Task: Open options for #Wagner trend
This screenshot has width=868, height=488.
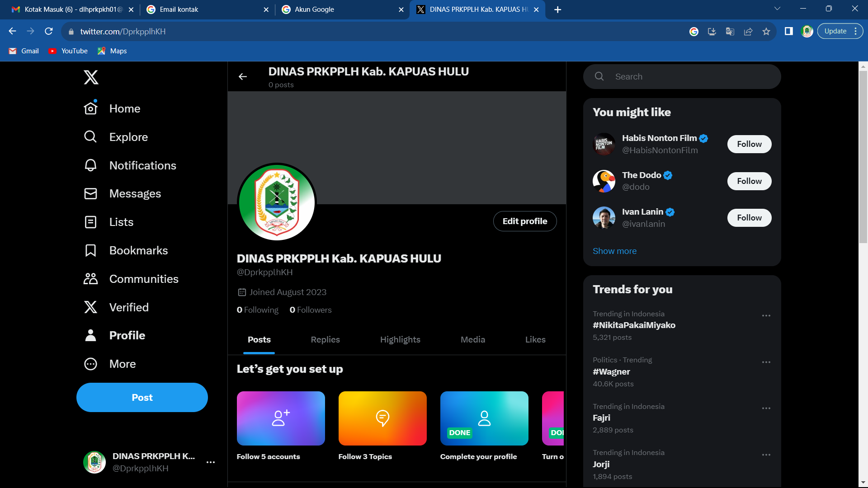Action: (x=766, y=362)
